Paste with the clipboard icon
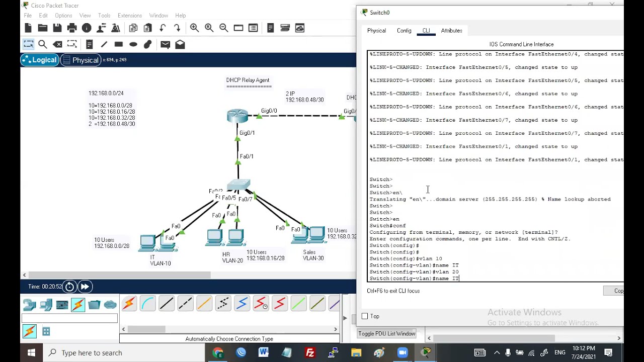 click(148, 28)
